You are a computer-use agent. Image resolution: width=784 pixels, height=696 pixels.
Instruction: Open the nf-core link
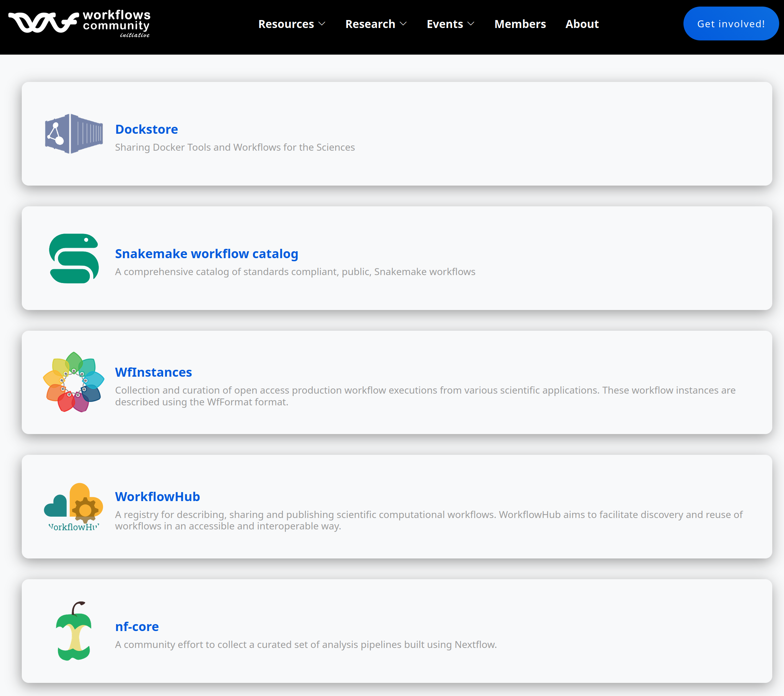click(137, 627)
